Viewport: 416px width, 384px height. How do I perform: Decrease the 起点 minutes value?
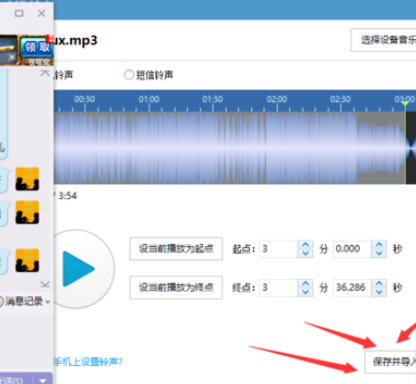tap(305, 253)
